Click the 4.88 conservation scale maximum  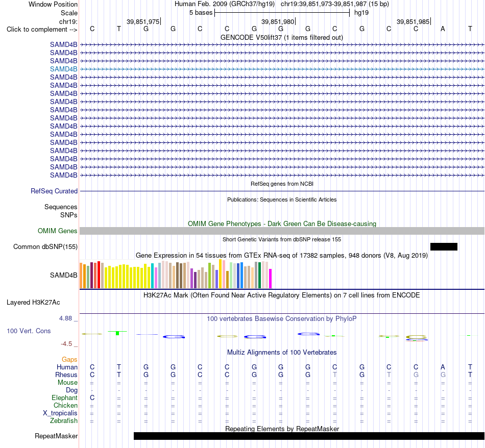tap(65, 318)
